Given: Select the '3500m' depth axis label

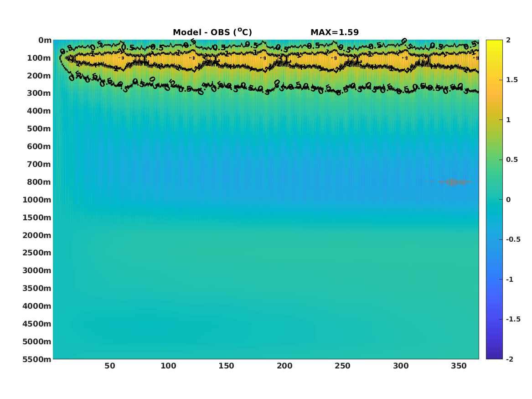Looking at the screenshot, I should 37,288.
